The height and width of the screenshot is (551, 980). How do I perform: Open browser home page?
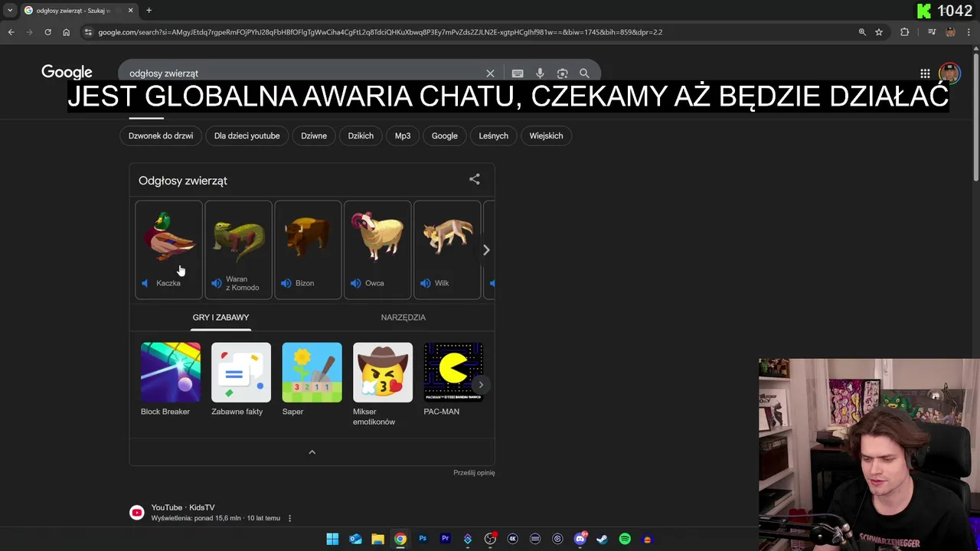point(66,32)
